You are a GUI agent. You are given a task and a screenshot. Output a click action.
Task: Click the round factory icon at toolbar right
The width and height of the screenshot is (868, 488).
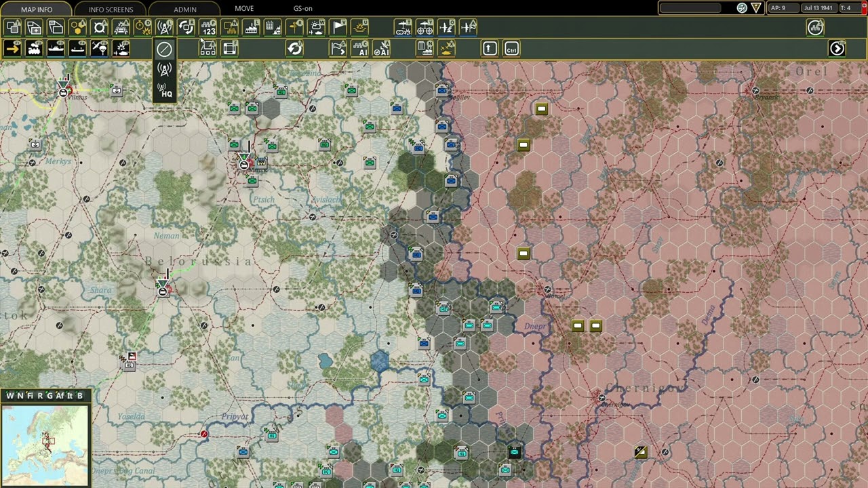pyautogui.click(x=815, y=27)
